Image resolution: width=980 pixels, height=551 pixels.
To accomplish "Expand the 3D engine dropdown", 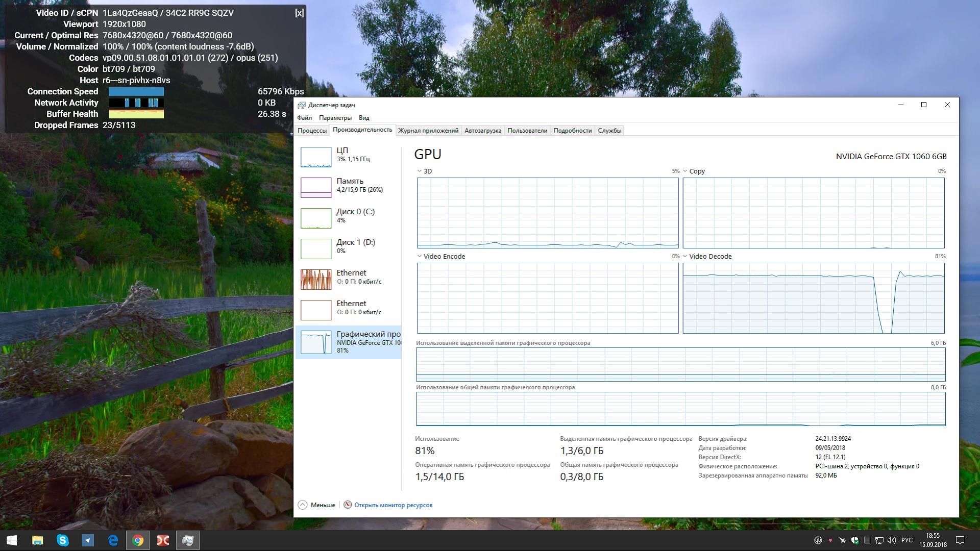I will pos(420,171).
